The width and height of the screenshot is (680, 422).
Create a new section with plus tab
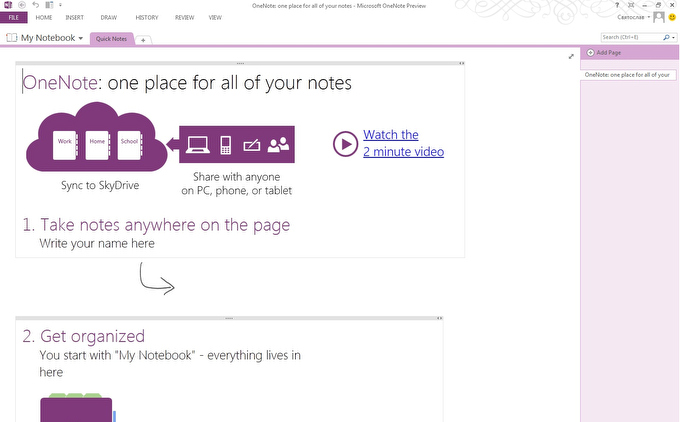pos(143,40)
